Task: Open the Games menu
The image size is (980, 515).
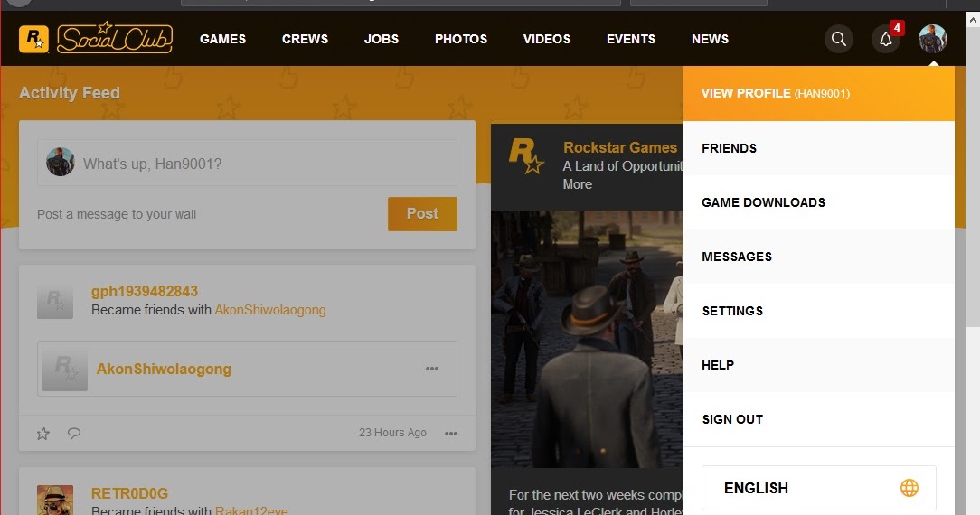Action: pos(222,39)
